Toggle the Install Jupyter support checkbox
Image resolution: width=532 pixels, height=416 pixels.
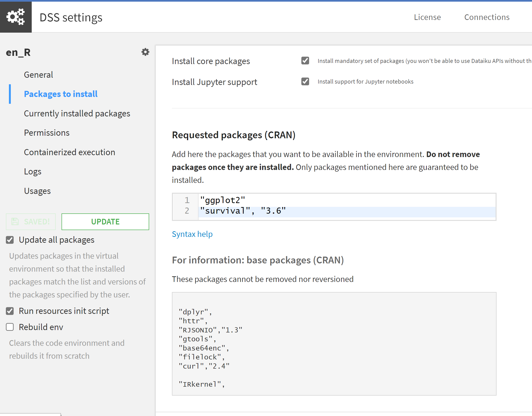[305, 81]
